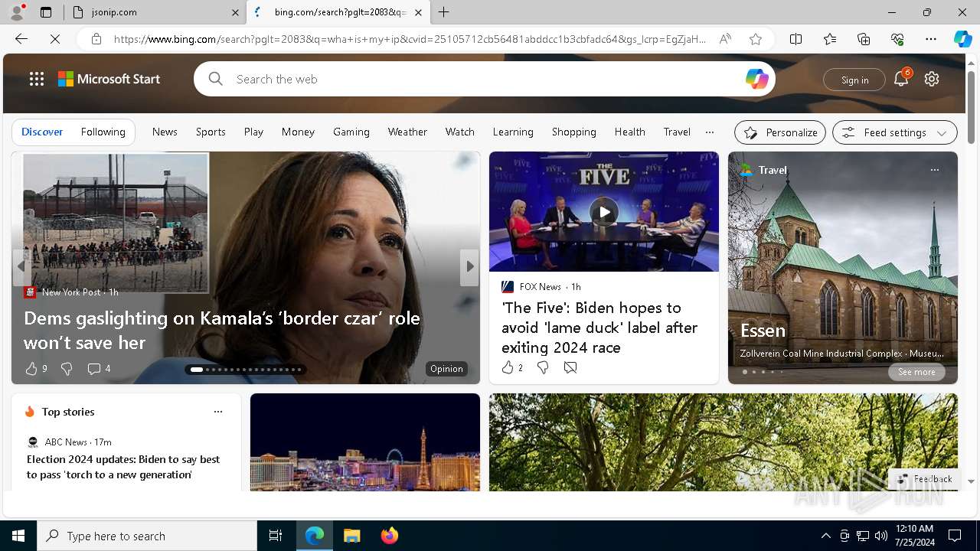Open Feed settings dropdown
980x551 pixels.
click(x=895, y=132)
